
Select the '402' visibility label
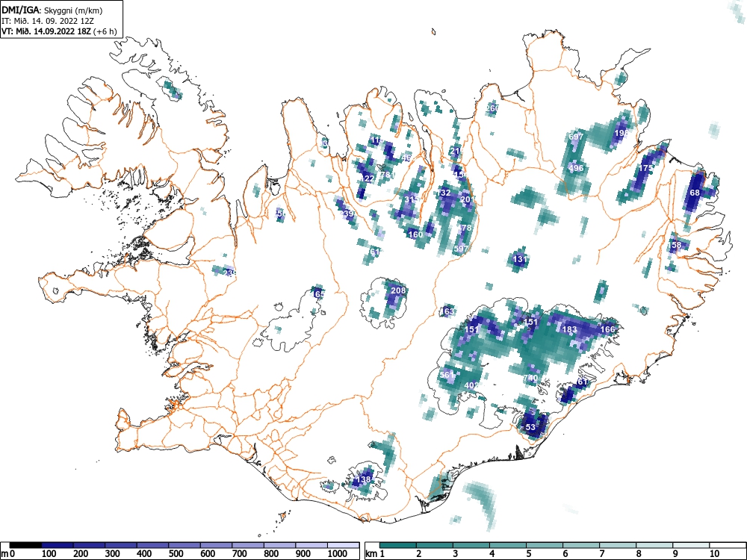tap(471, 385)
